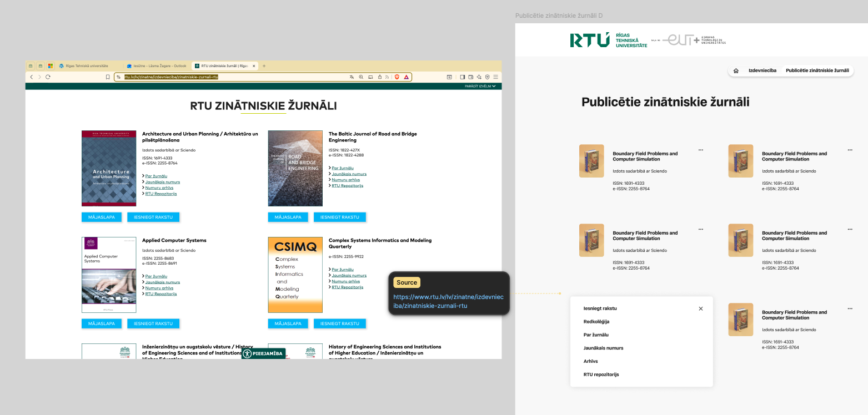
Task: Expand the PARĀDĪT IZVĒLNI menu
Action: point(480,86)
